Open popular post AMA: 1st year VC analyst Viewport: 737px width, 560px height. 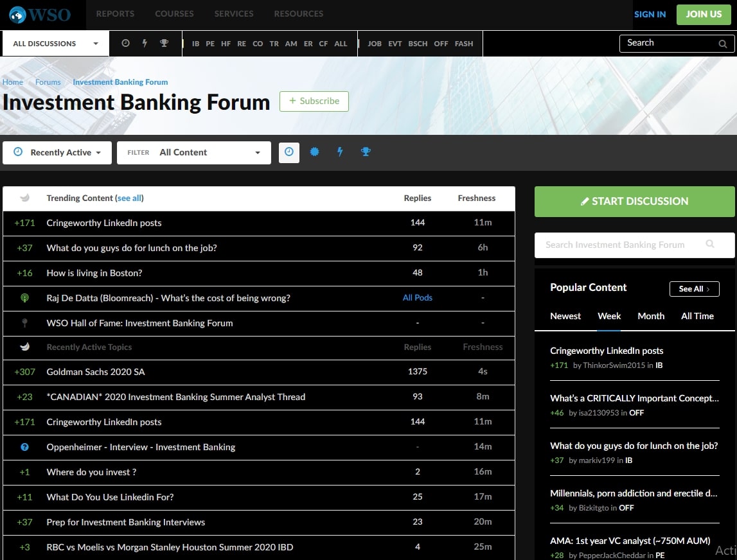click(630, 541)
